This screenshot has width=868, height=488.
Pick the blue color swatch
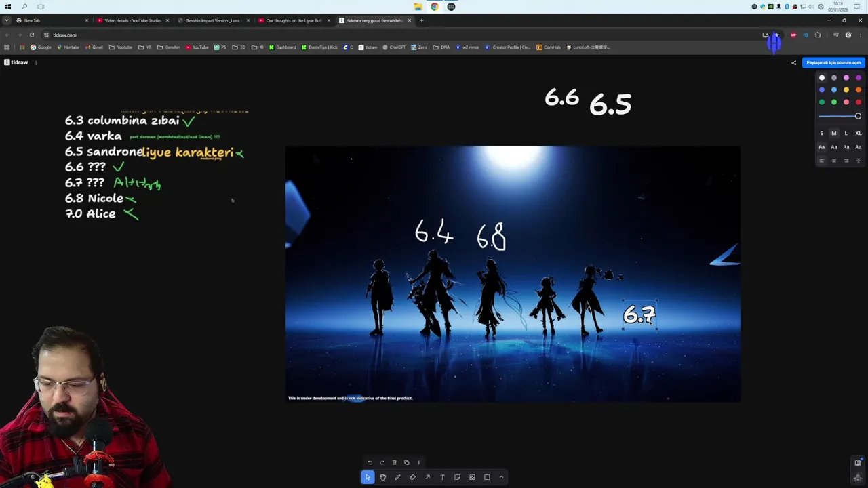[822, 90]
